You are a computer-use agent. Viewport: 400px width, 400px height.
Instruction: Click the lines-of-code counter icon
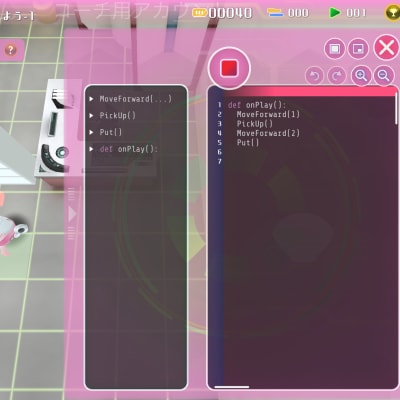pyautogui.click(x=275, y=13)
